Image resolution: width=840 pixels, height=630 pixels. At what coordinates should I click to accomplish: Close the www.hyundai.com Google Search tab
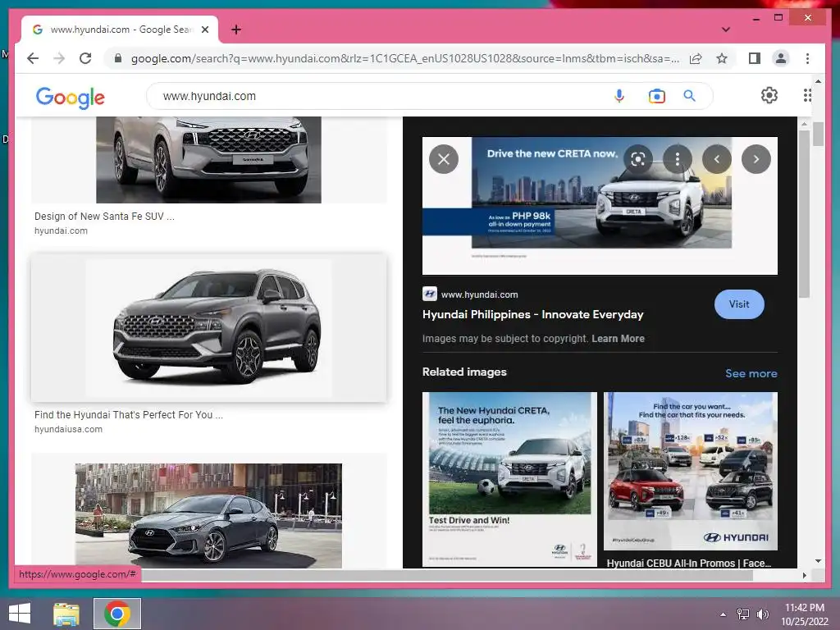click(x=204, y=30)
